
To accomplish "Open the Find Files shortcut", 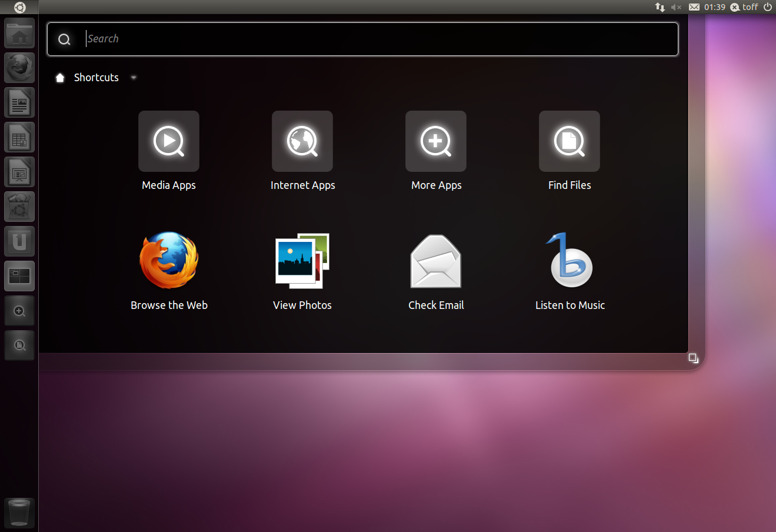I will coord(569,142).
